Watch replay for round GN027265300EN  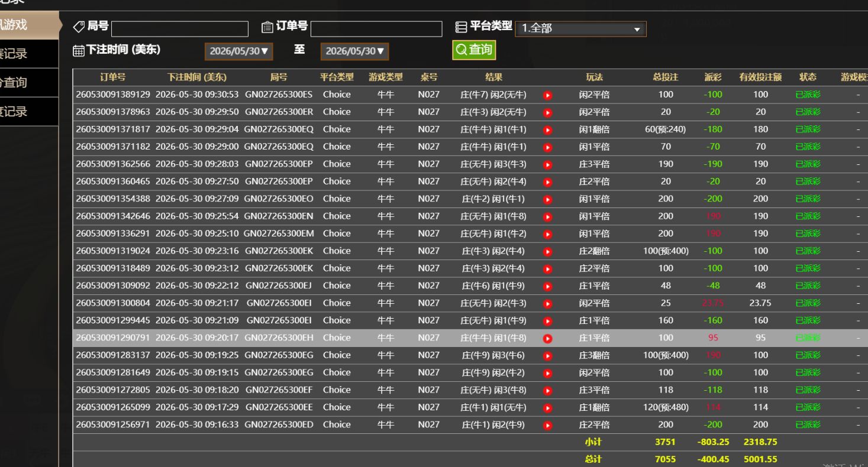point(548,217)
